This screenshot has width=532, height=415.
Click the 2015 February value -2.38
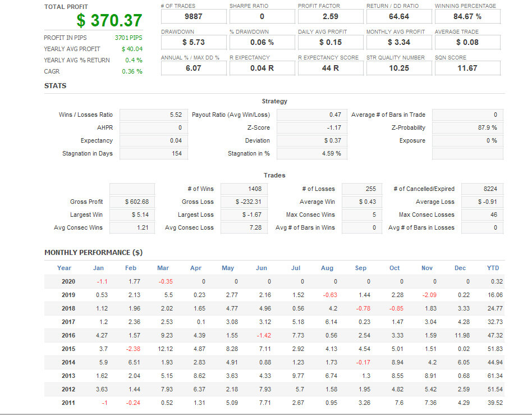[133, 349]
